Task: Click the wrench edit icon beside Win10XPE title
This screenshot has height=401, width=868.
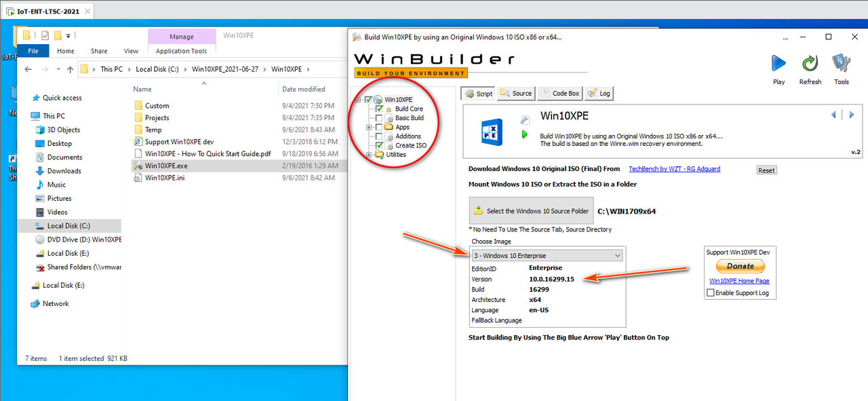Action: (x=525, y=119)
